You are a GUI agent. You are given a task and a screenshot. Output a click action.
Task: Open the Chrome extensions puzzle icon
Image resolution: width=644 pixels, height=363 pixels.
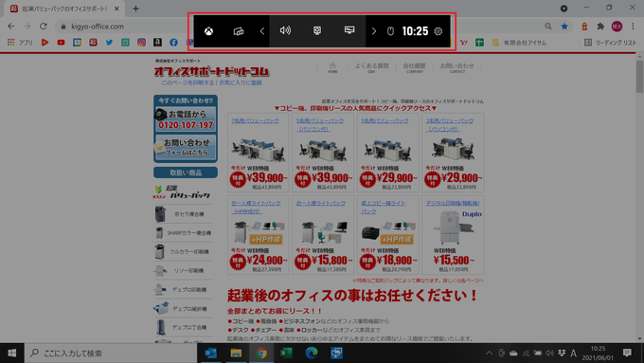600,27
